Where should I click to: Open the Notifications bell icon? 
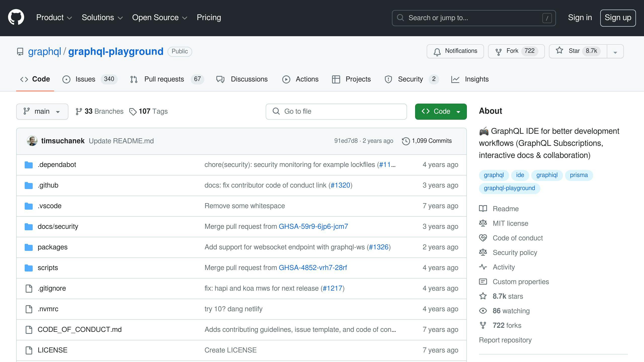[x=437, y=51]
